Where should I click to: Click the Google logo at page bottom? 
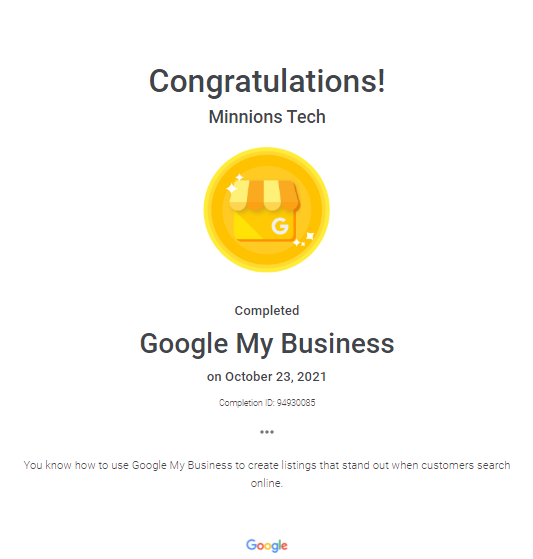[x=267, y=545]
